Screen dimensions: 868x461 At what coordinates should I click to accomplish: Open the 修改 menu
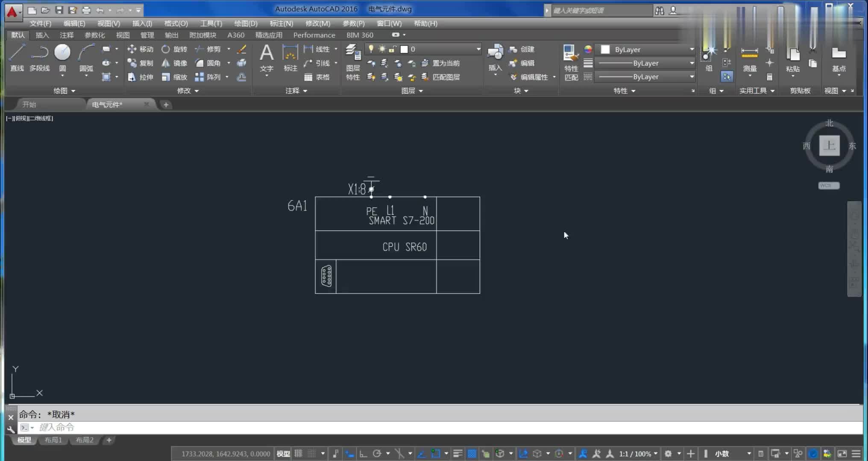(x=317, y=23)
